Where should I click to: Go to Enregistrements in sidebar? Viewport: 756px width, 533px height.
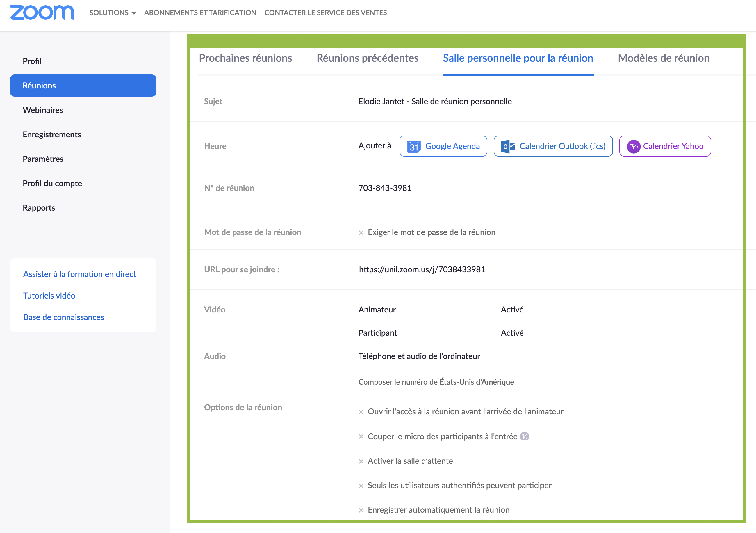tap(52, 134)
